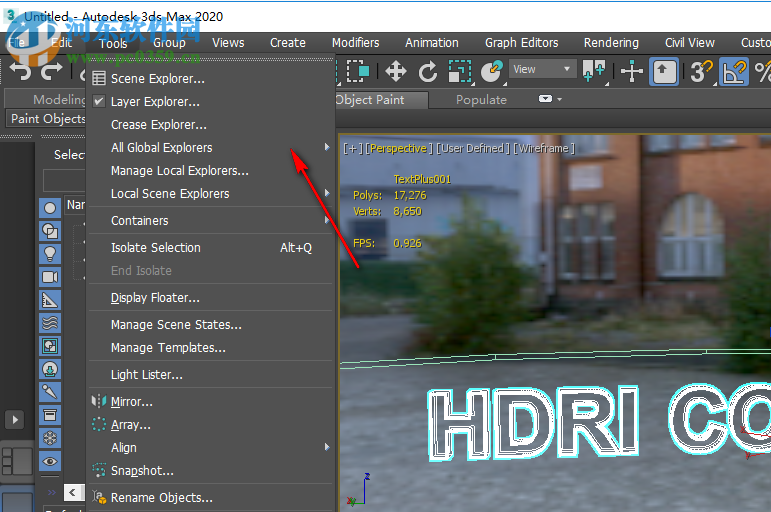Screen dimensions: 771x512
Task: Open Light Lister... entry
Action: (x=210, y=375)
